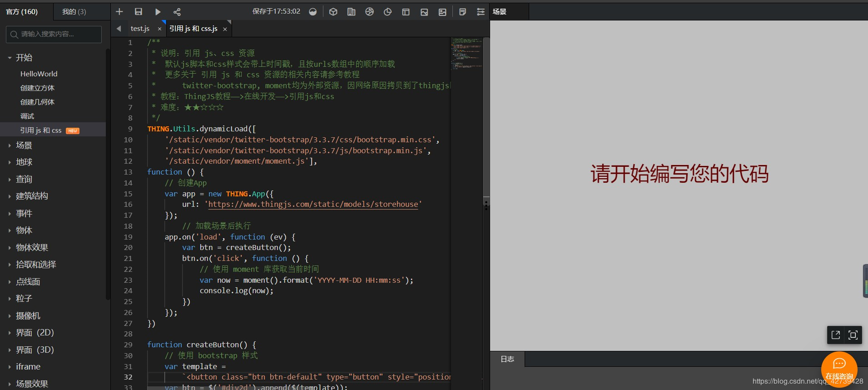Toggle fullscreen for the scene preview
Viewport: 868px width, 390px height.
tap(853, 335)
